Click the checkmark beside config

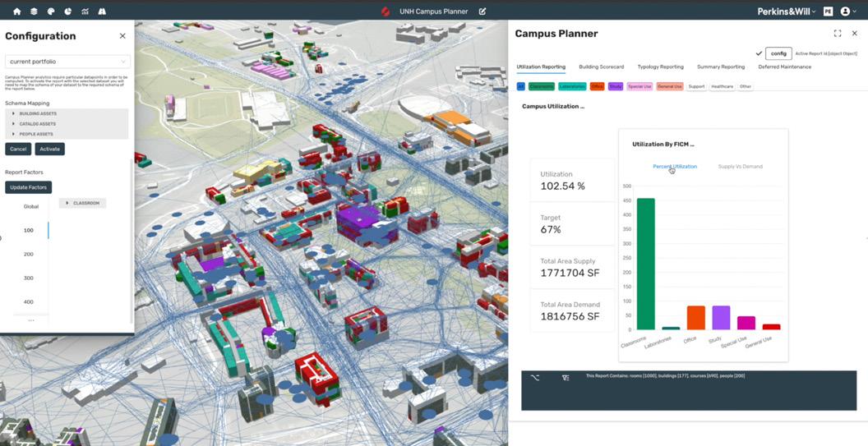(x=759, y=53)
